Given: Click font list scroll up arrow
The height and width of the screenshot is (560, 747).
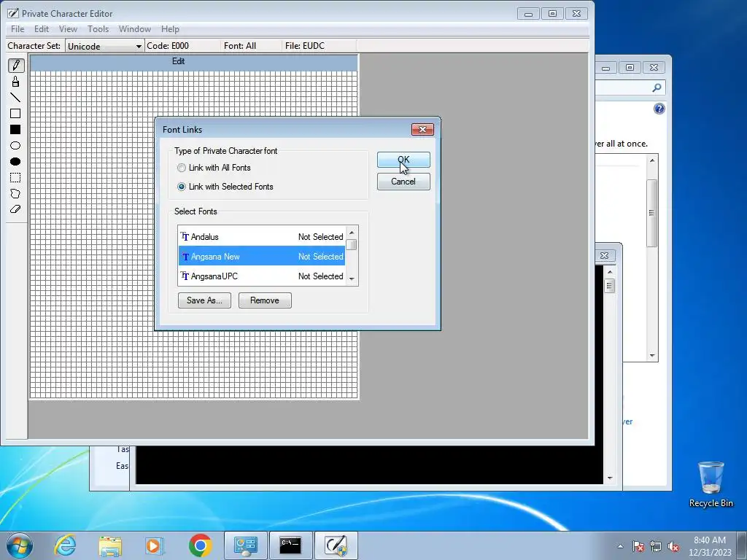Looking at the screenshot, I should pos(352,233).
